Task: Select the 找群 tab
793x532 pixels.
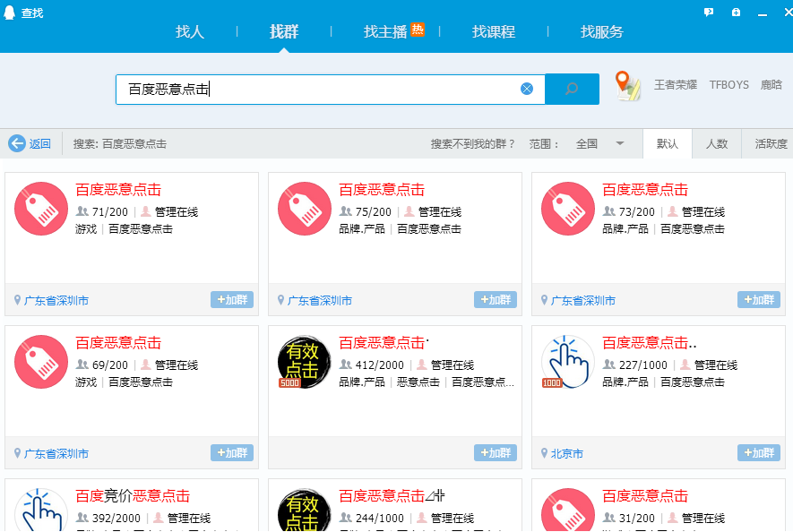Action: click(x=284, y=32)
